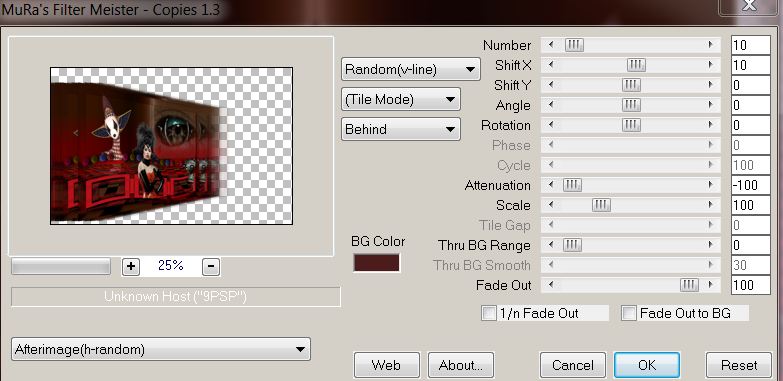Open the (Tile Mode) dropdown
Screen dimensions: 783x381
[400, 99]
